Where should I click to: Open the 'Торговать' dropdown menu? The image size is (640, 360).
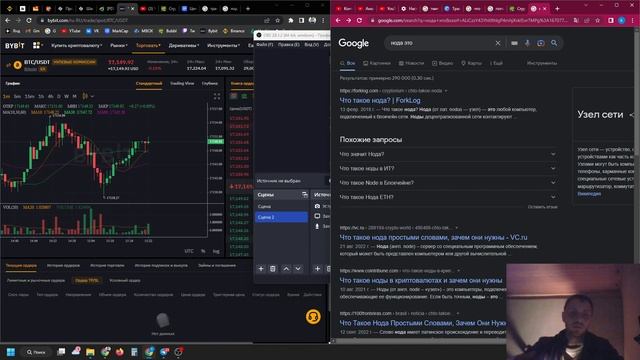tap(148, 46)
